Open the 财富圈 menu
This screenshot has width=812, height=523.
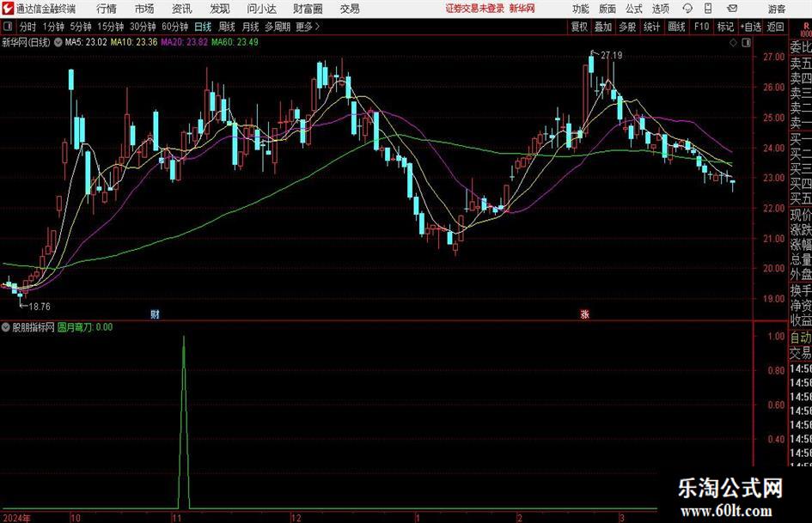pos(308,9)
